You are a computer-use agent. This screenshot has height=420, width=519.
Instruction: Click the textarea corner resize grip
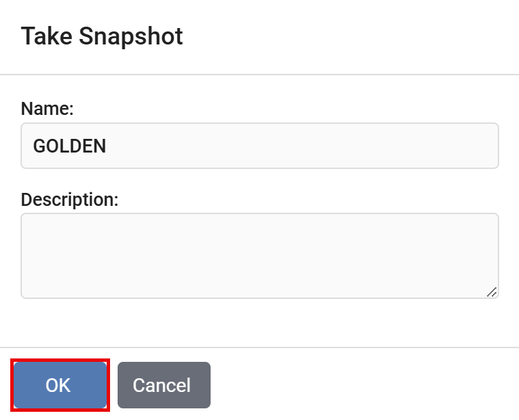coord(492,292)
